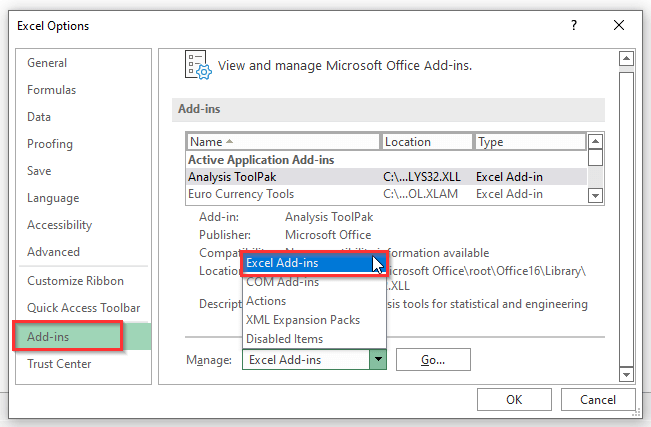
Task: Select Actions option in the Manage list
Action: click(266, 301)
